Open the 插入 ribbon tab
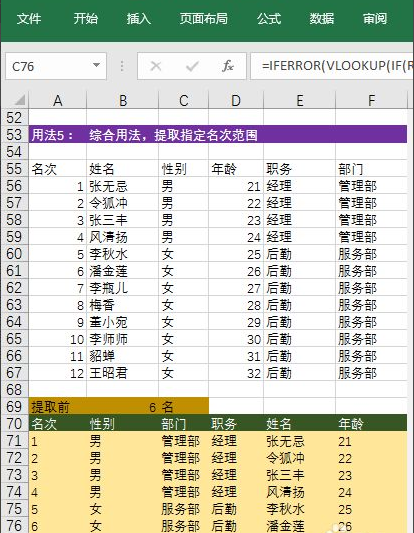414x533 pixels. coord(138,18)
